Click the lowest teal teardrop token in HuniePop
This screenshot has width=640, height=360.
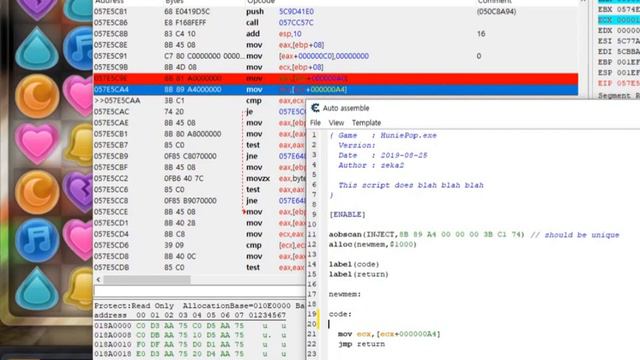[37, 289]
